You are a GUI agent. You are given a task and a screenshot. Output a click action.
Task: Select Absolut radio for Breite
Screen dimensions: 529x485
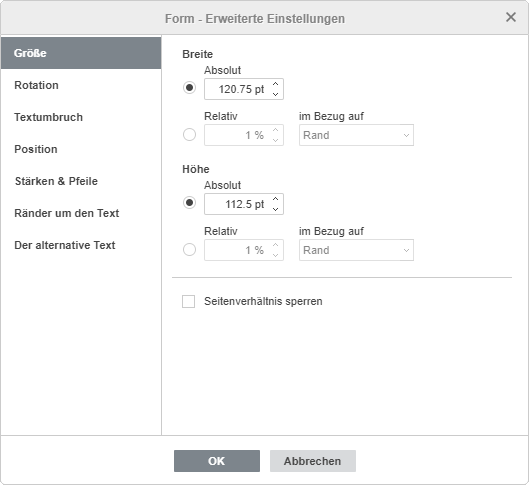(189, 88)
